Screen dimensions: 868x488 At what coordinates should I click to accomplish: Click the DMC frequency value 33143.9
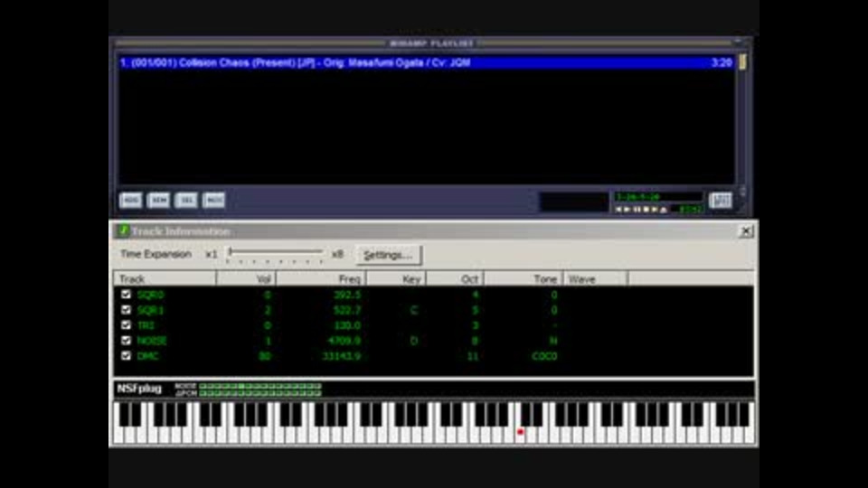pyautogui.click(x=342, y=356)
